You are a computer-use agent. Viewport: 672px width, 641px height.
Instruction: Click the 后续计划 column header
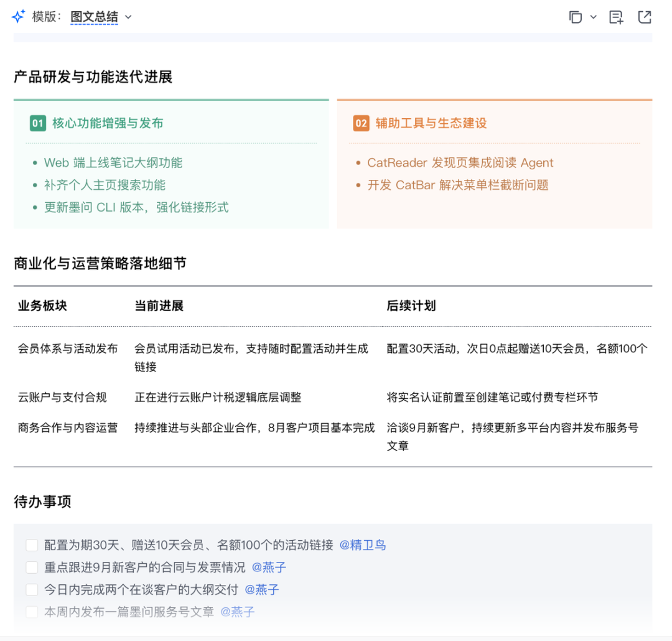[411, 306]
